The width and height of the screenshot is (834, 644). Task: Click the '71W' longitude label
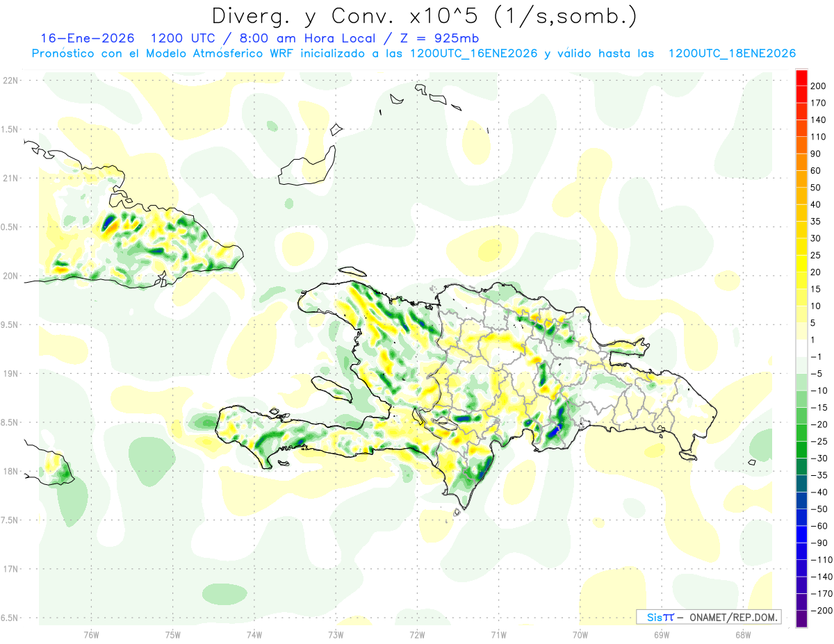click(x=498, y=635)
